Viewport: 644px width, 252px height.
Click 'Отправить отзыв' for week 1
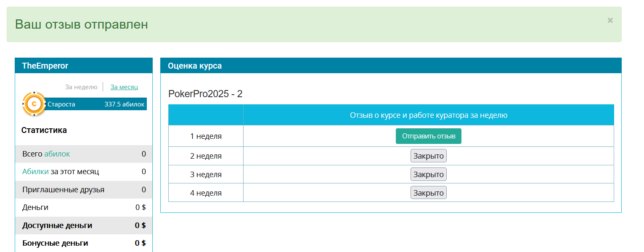(429, 136)
